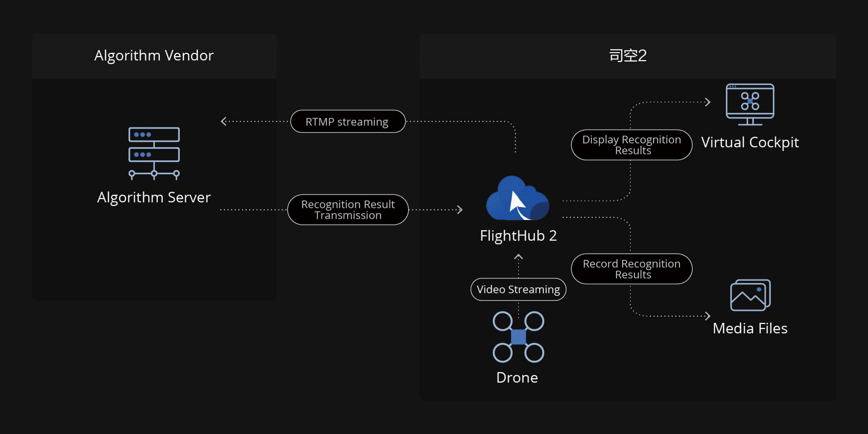Click the 司空2 panel header
Screen dimensions: 868x434
627,56
